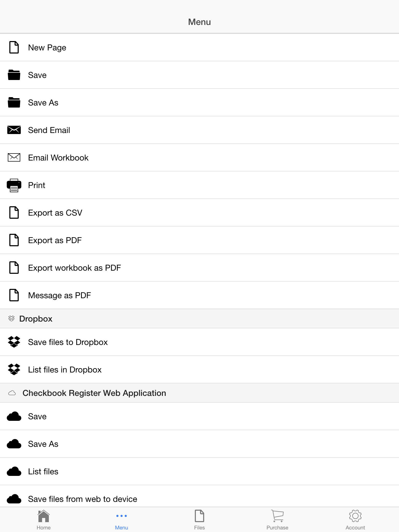This screenshot has width=399, height=532.
Task: Tap the cloud icon next to List files
Action: [14, 471]
